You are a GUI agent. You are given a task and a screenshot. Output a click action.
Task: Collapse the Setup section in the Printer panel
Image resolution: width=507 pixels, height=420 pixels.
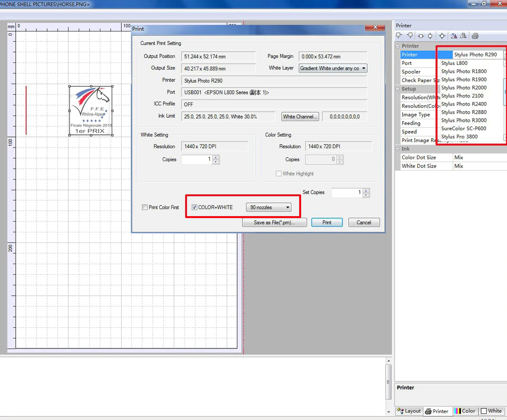click(x=399, y=88)
